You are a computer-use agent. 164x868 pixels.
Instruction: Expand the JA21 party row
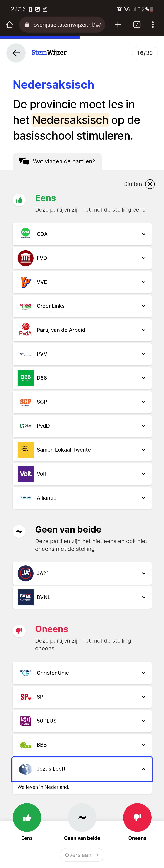pos(82,573)
